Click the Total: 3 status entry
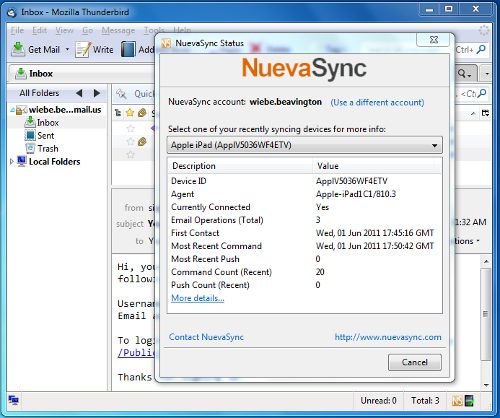 425,400
